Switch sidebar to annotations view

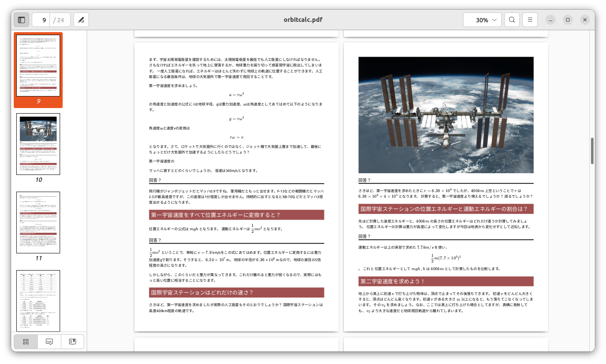pos(49,342)
